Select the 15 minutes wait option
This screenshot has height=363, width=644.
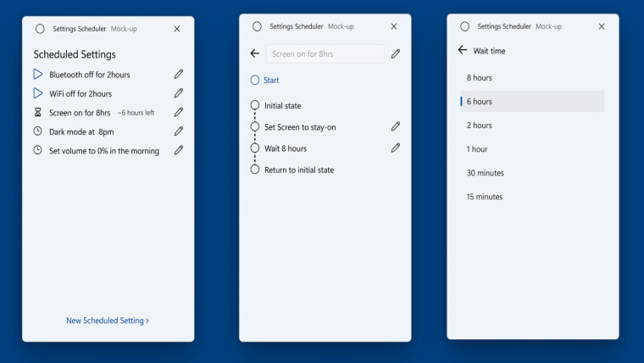tap(485, 197)
